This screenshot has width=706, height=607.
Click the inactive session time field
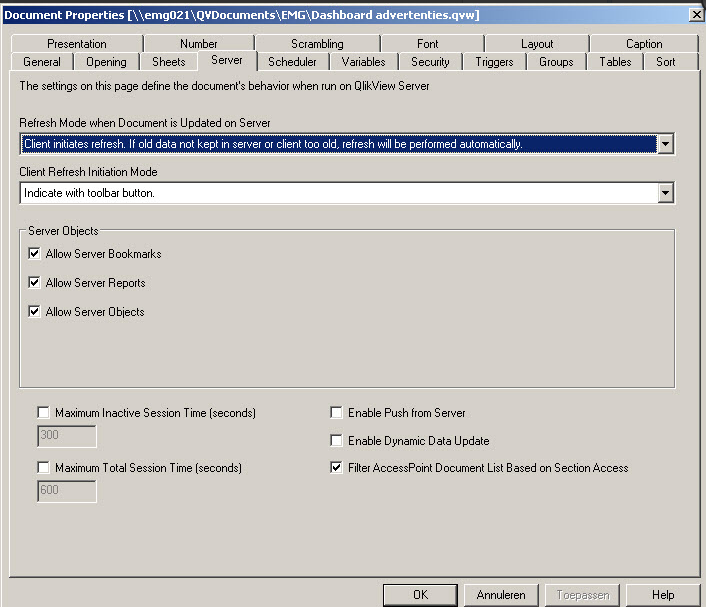pos(67,437)
